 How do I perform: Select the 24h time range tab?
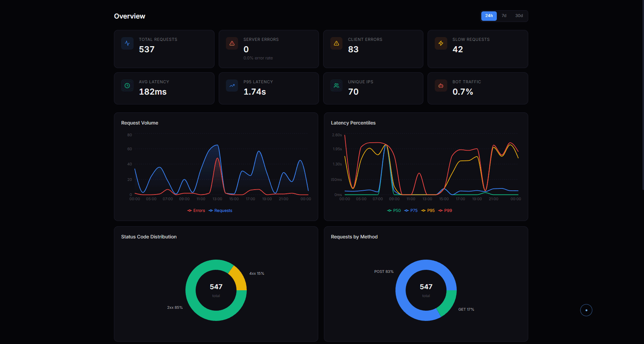489,16
